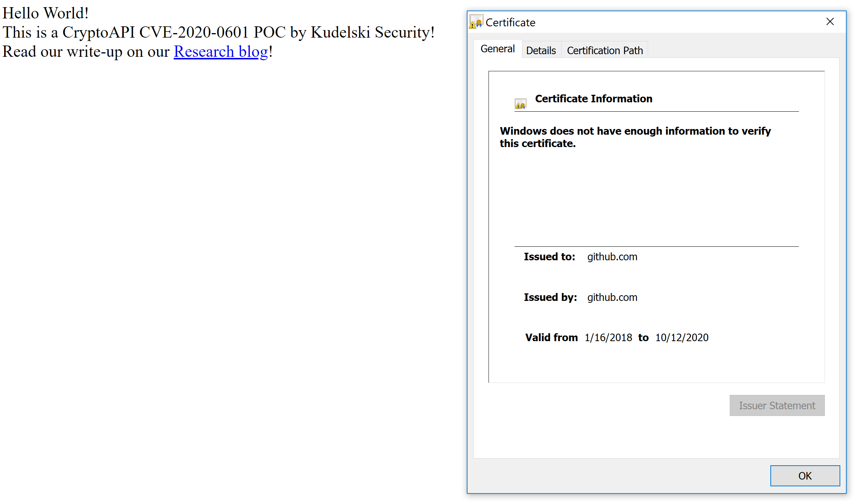867x504 pixels.
Task: Click the disabled Issuer Statement button
Action: click(x=777, y=405)
